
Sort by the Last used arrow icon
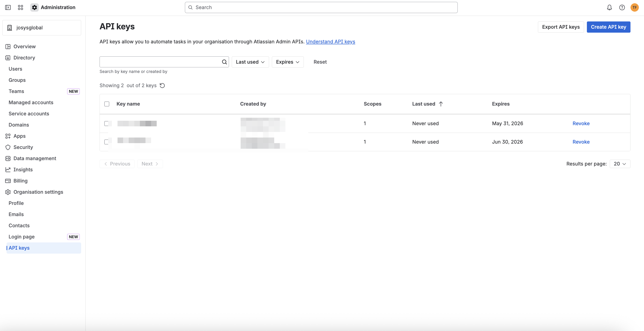(441, 104)
